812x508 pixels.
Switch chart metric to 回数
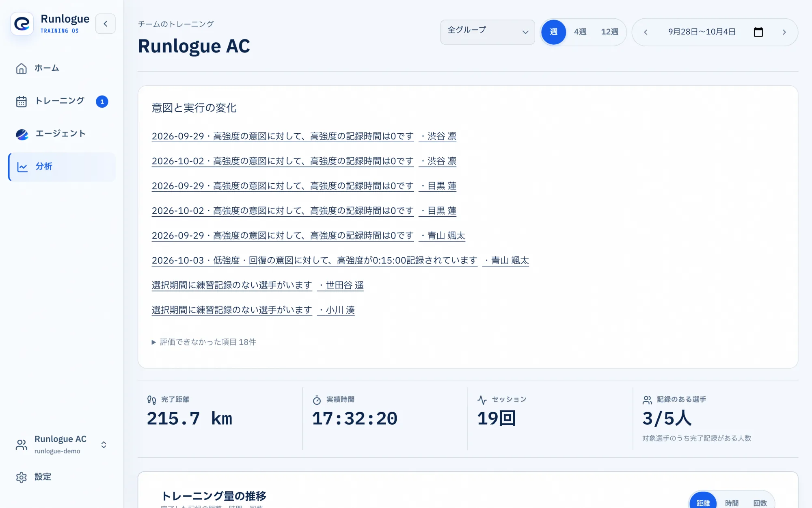tap(760, 503)
